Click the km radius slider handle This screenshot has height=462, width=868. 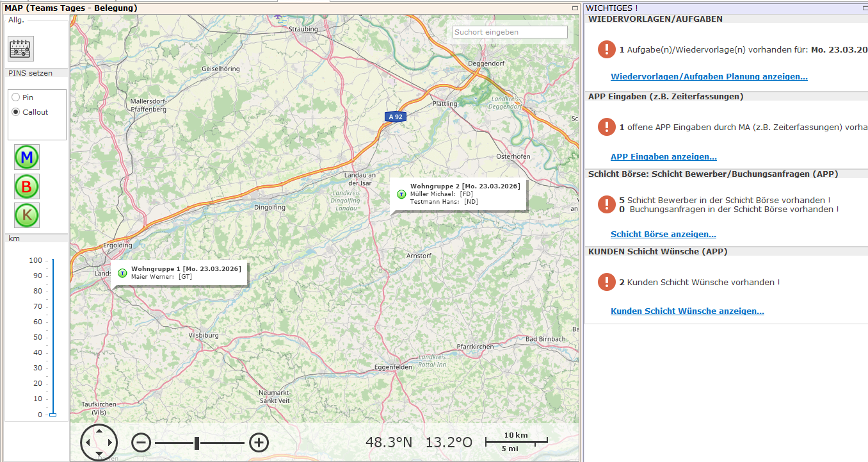tap(52, 415)
